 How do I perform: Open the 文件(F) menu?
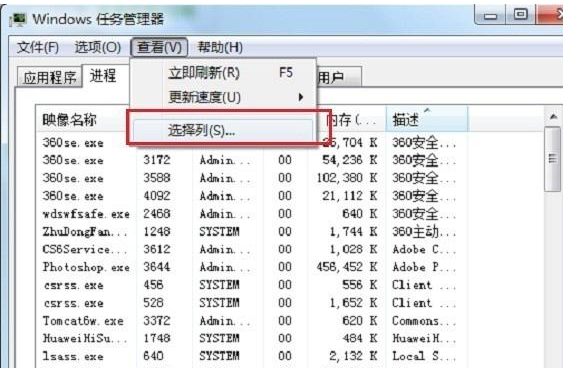(38, 47)
